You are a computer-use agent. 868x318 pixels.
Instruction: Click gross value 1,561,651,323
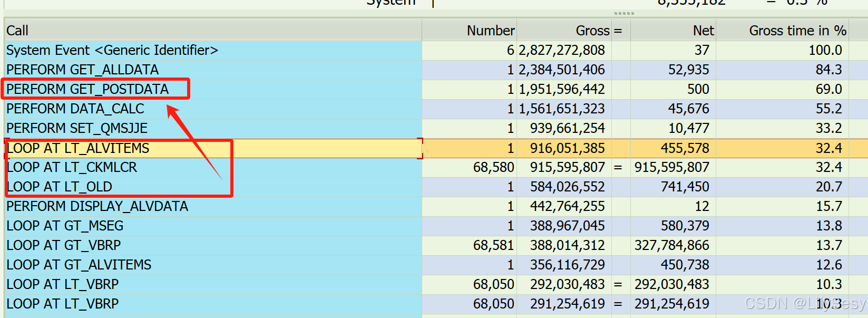click(x=562, y=109)
